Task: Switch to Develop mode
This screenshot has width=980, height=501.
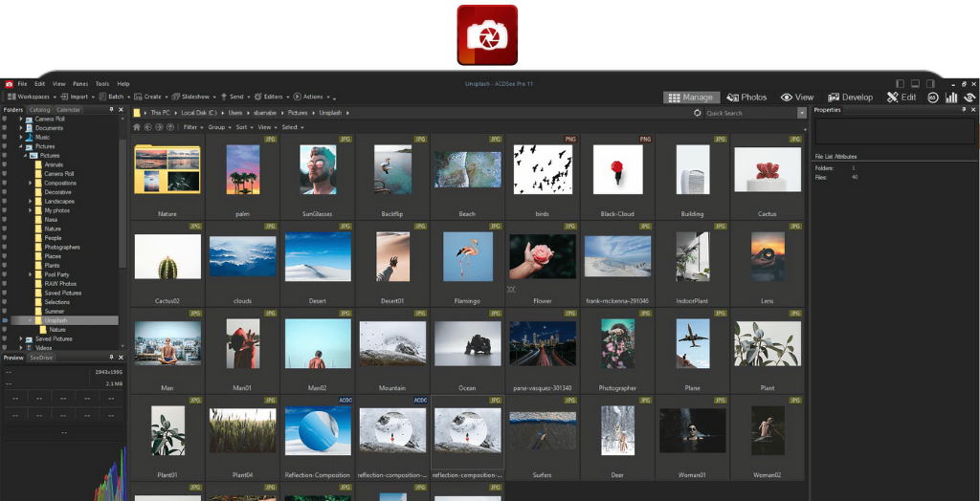Action: [850, 98]
